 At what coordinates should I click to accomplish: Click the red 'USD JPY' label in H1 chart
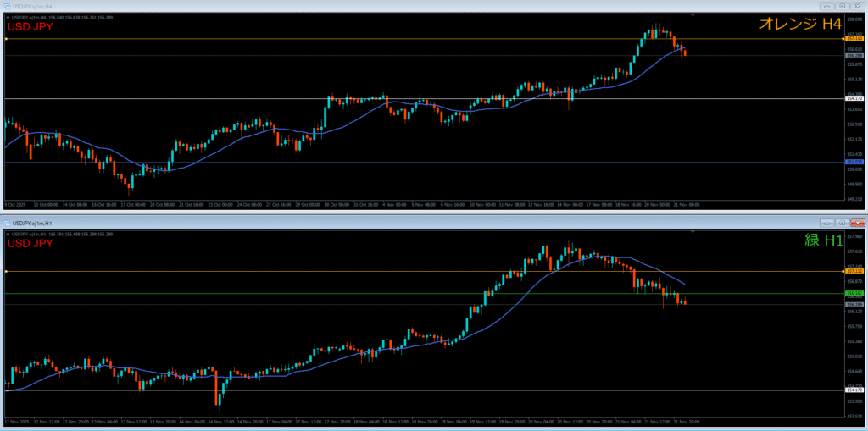(30, 243)
